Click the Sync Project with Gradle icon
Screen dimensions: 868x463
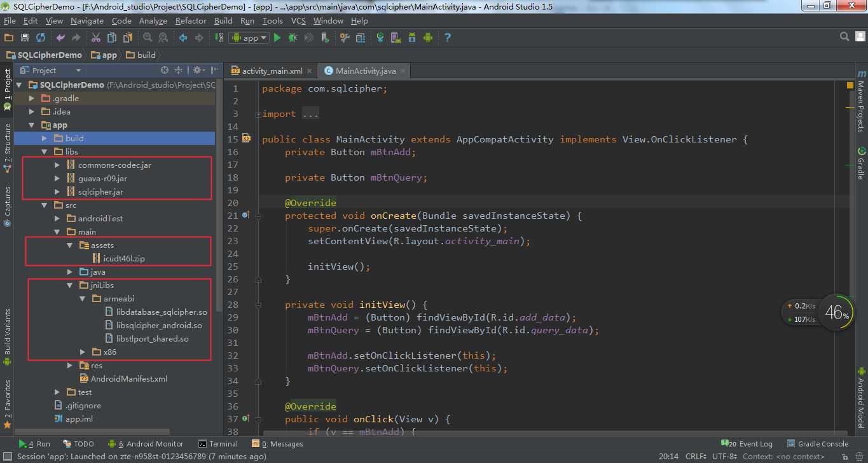pyautogui.click(x=380, y=38)
